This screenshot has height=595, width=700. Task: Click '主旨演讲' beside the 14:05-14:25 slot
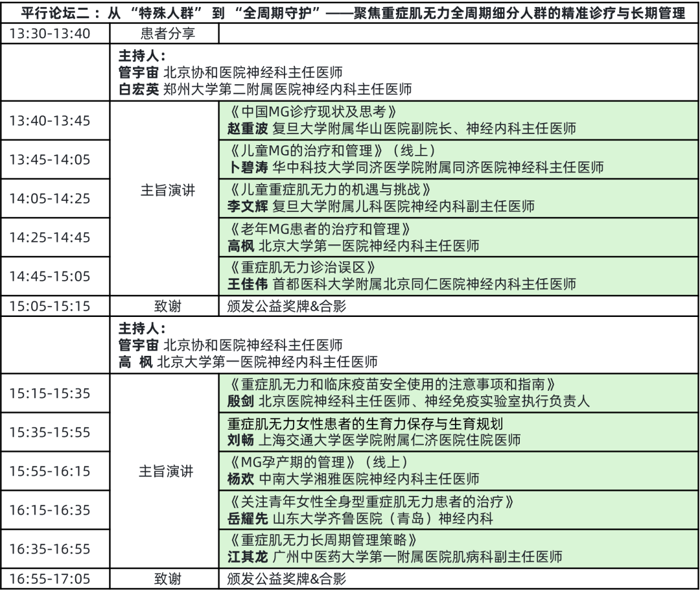coord(167,190)
